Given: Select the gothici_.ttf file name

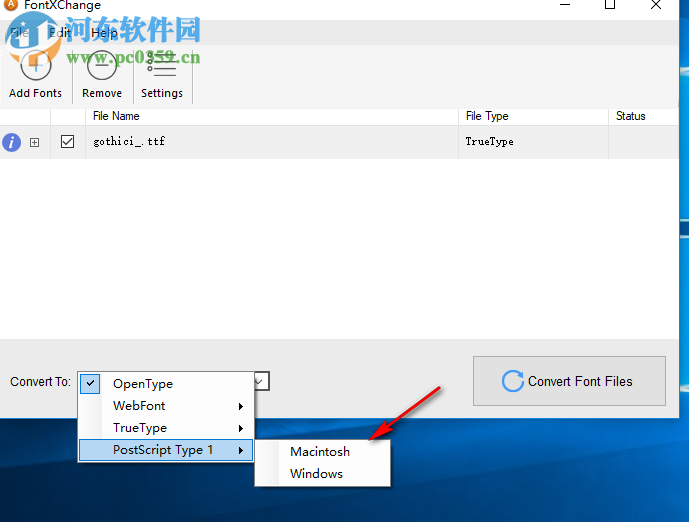Looking at the screenshot, I should point(129,141).
